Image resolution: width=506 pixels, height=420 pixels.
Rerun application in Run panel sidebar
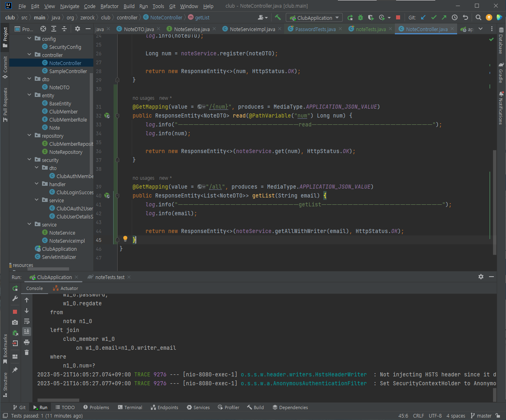(x=15, y=288)
